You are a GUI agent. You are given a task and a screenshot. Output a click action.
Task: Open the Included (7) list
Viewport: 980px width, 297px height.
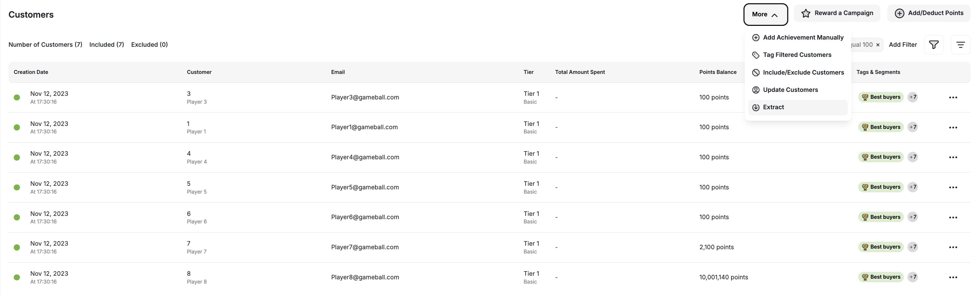pos(106,44)
